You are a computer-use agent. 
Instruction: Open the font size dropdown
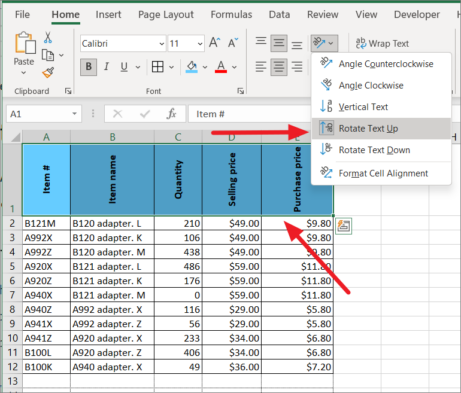click(200, 44)
